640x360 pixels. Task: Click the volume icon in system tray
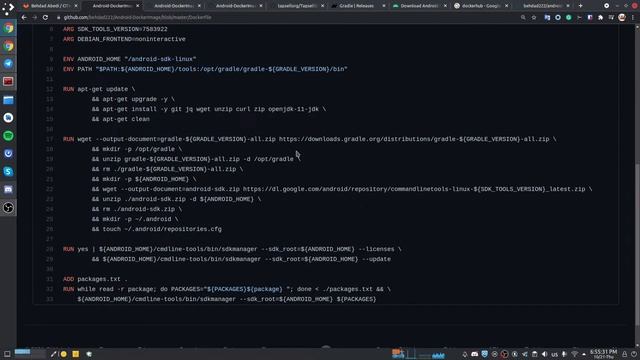tap(544, 354)
